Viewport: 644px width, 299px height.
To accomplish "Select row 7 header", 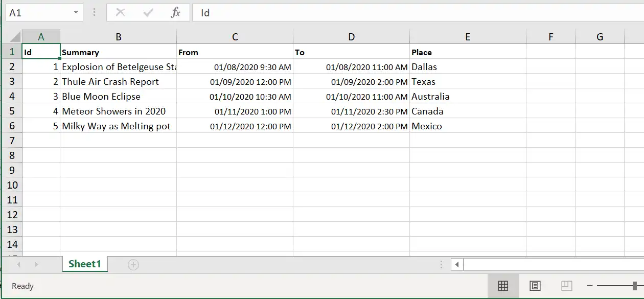I will coord(12,141).
